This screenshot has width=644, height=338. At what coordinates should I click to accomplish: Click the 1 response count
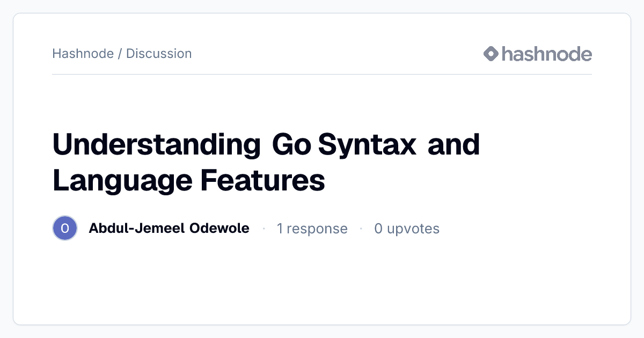click(x=312, y=229)
